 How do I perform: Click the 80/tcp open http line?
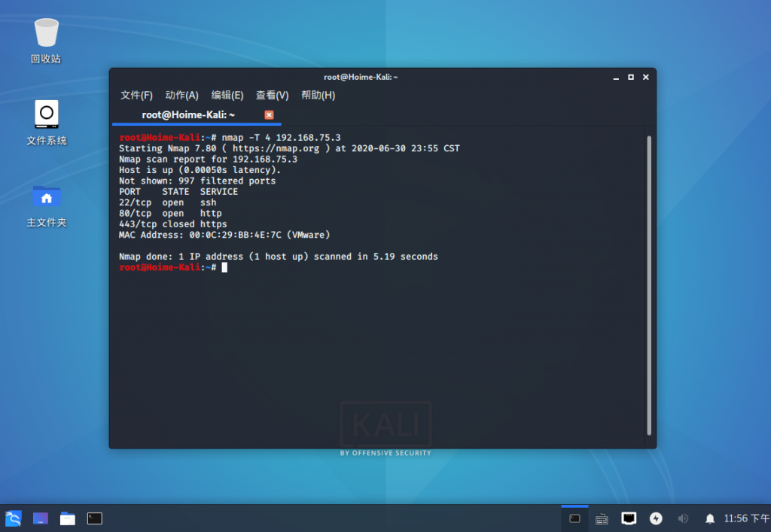[170, 213]
